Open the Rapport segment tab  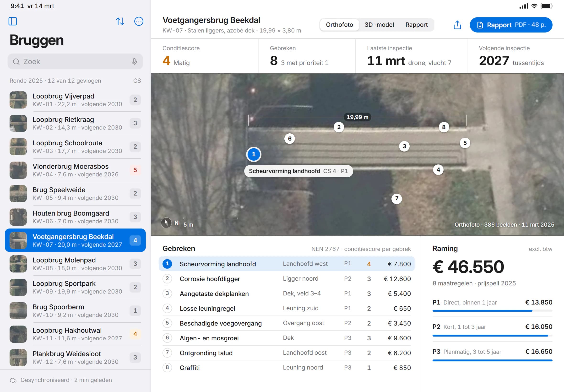pyautogui.click(x=417, y=25)
